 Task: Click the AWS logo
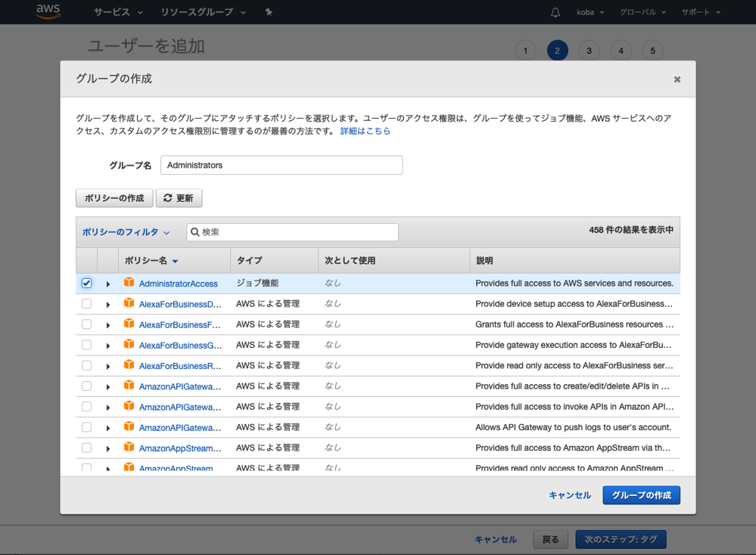coord(48,11)
